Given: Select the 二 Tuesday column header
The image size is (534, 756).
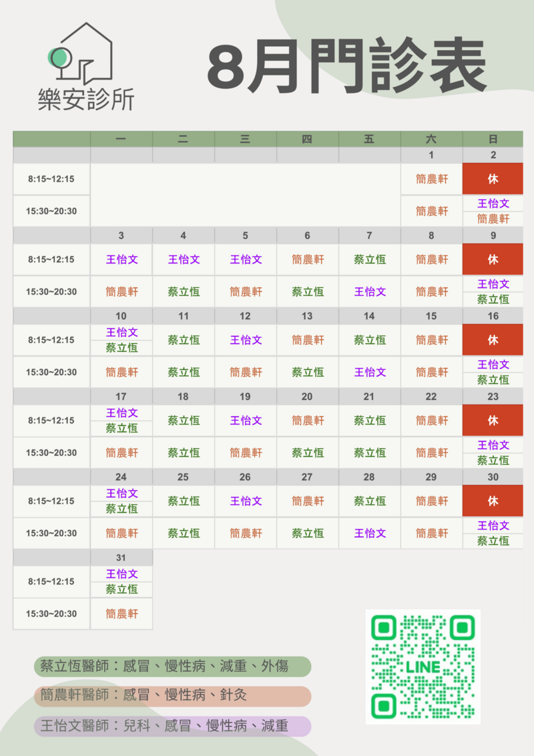Looking at the screenshot, I should pyautogui.click(x=183, y=139).
